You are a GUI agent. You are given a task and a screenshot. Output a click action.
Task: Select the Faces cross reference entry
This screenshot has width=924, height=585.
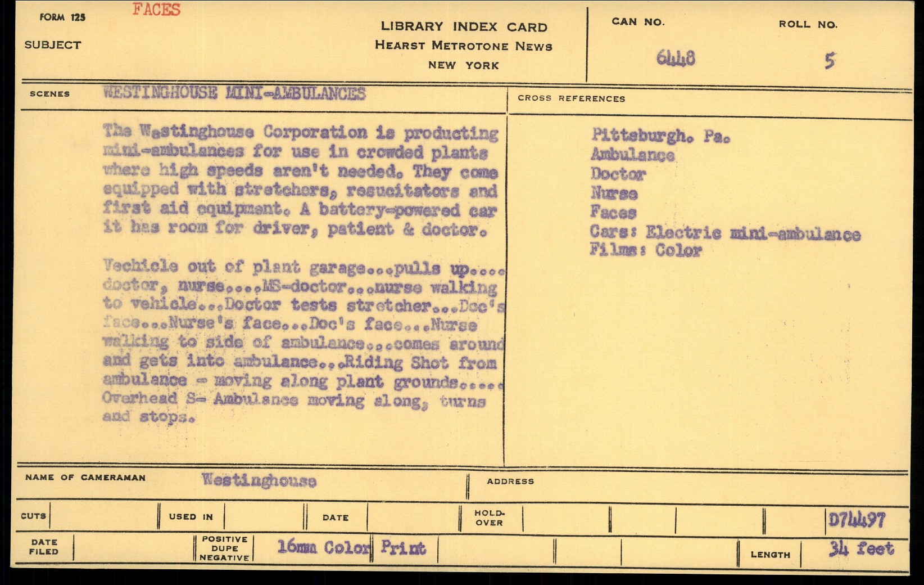(613, 213)
